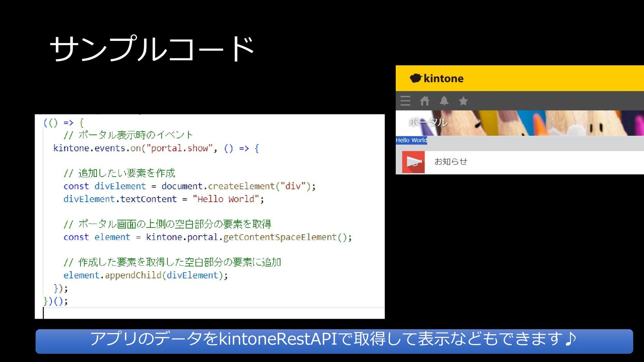Open bookmarks star icon
The image size is (644, 362).
pyautogui.click(x=463, y=101)
